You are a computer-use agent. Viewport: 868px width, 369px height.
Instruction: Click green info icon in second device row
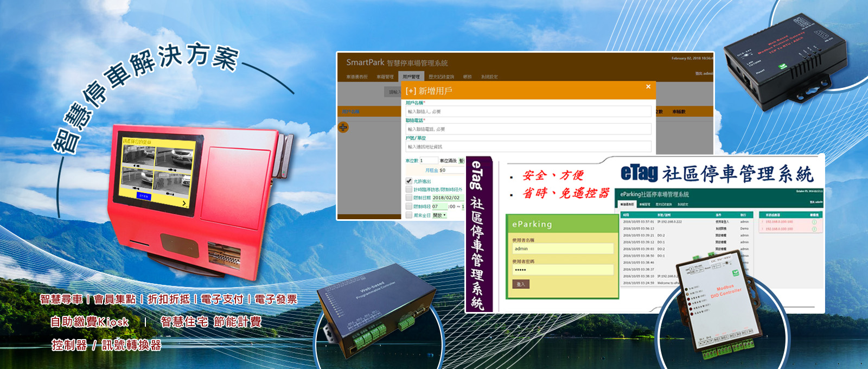pos(814,228)
